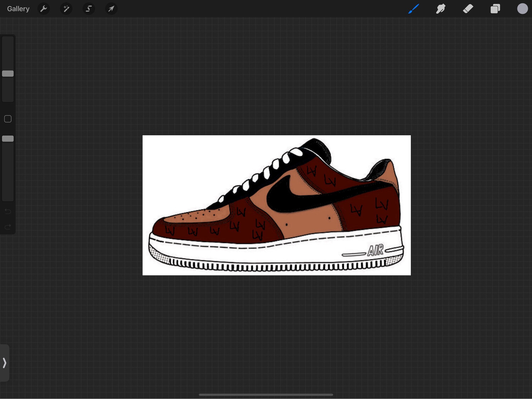Expand the side panel chevron handle
This screenshot has width=532, height=399.
pyautogui.click(x=4, y=363)
